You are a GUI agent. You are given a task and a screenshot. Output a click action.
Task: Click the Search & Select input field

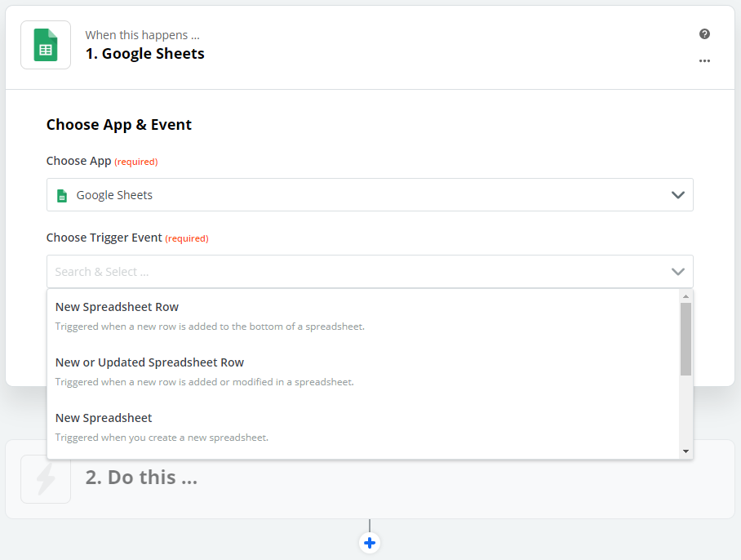pyautogui.click(x=359, y=272)
